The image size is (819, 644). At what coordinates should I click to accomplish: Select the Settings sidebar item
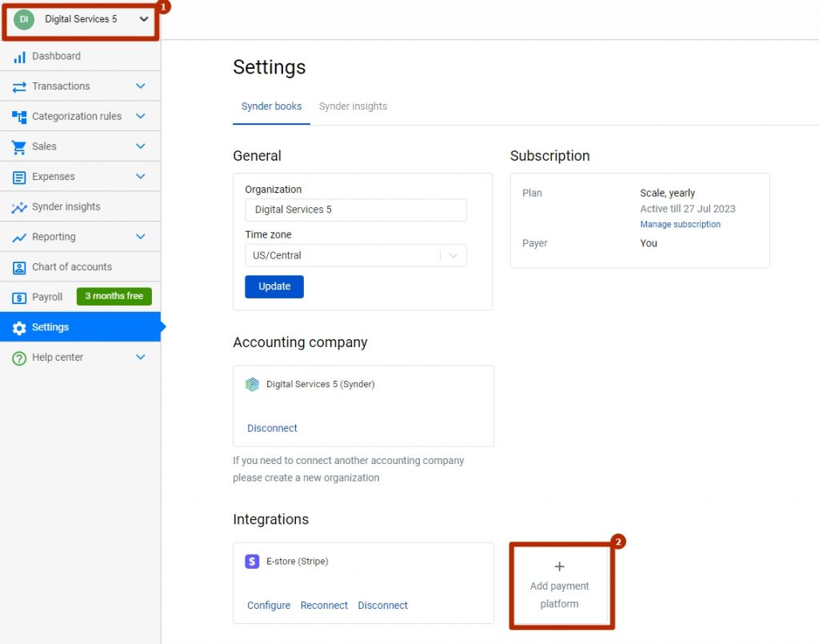coord(81,327)
